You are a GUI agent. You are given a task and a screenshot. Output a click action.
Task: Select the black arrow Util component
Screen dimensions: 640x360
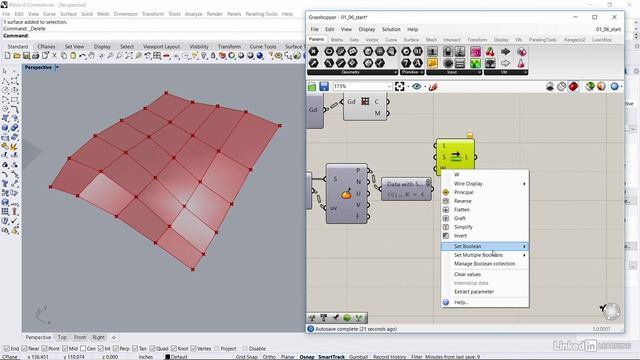(505, 51)
